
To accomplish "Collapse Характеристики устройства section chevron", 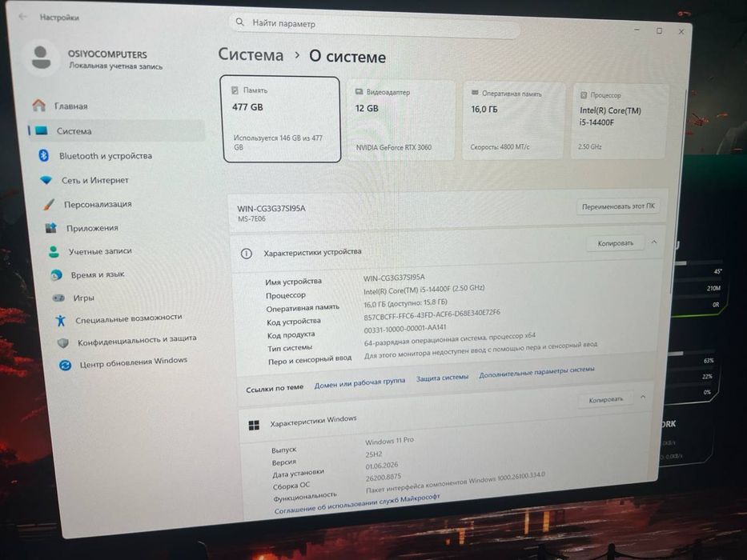I will coord(654,242).
